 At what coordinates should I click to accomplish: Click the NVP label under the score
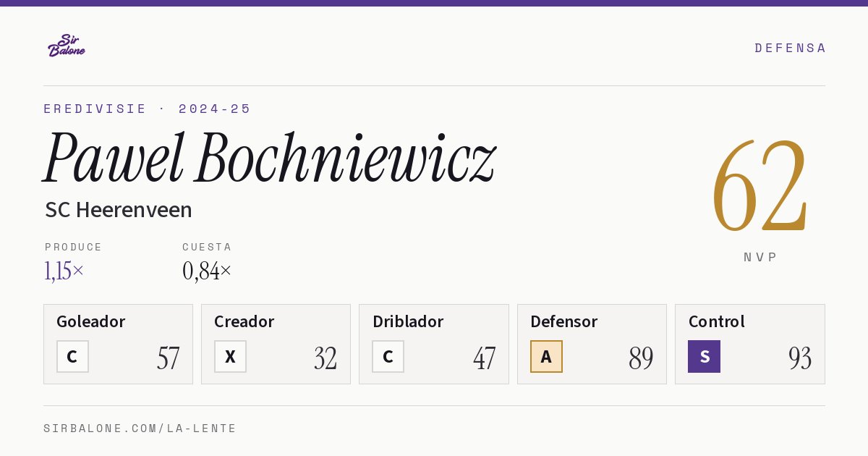(760, 257)
